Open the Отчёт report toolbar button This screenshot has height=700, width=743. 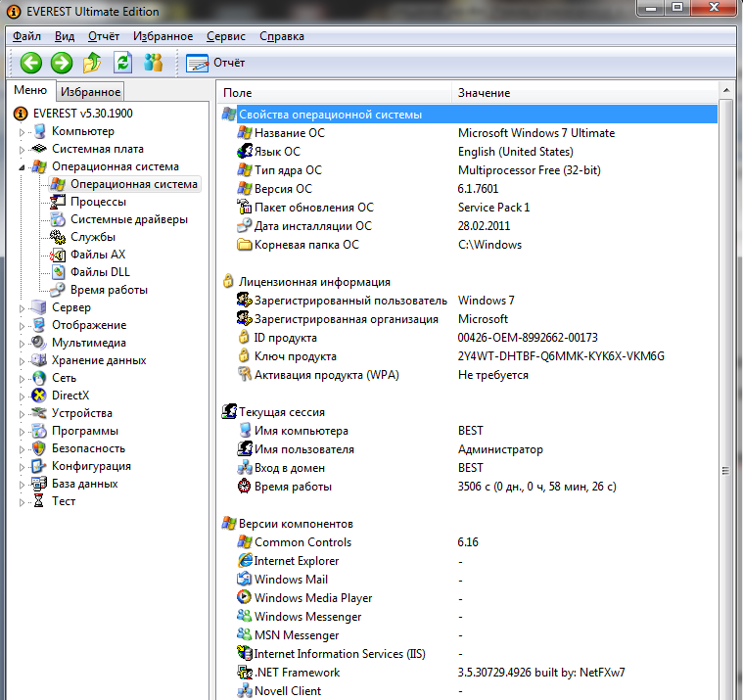click(x=215, y=63)
